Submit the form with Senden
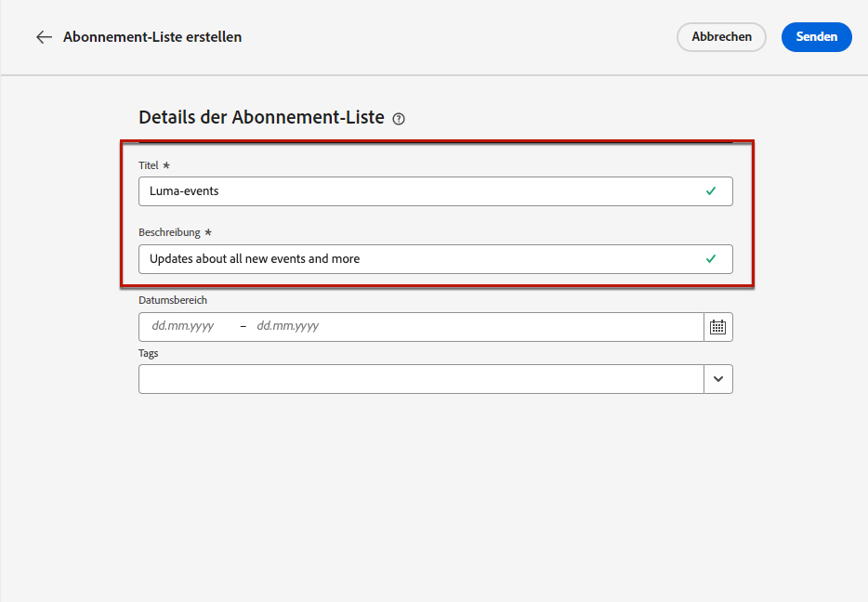The image size is (868, 602). 817,37
